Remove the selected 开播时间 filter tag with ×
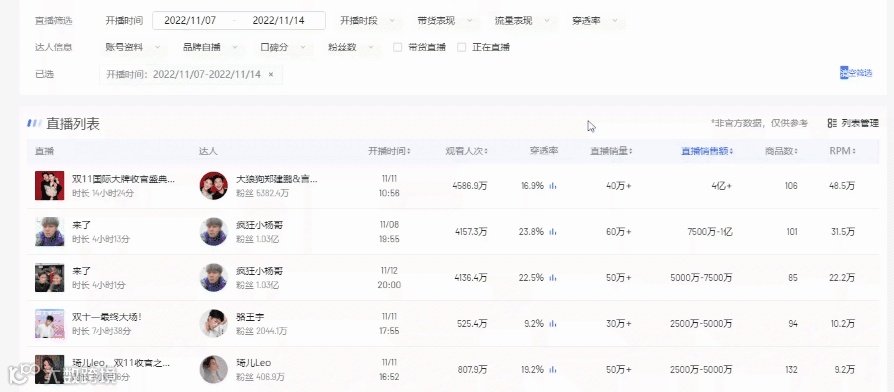Viewport: 894px width, 392px height. (x=271, y=75)
